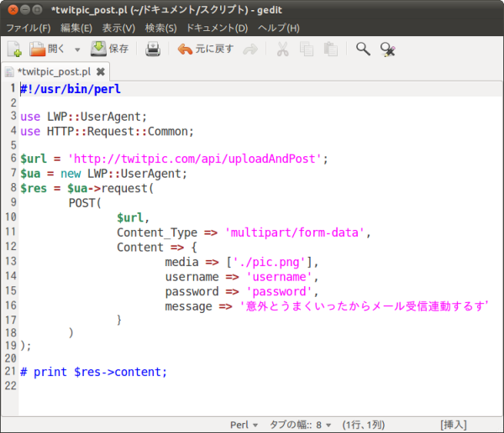The height and width of the screenshot is (433, 504).
Task: Click the new document icon
Action: click(x=14, y=50)
